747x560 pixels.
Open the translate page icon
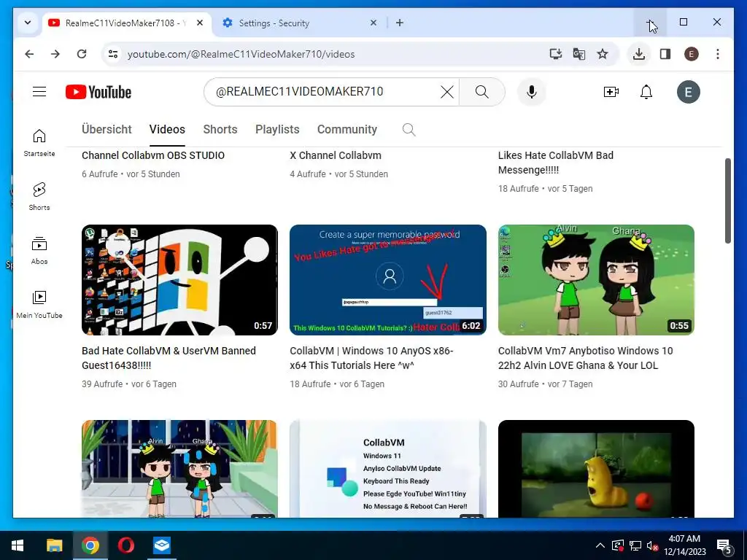578,54
